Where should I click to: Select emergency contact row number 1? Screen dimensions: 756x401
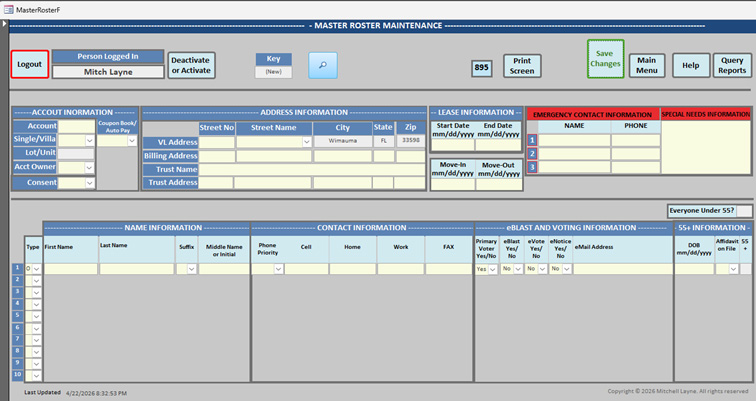[533, 141]
